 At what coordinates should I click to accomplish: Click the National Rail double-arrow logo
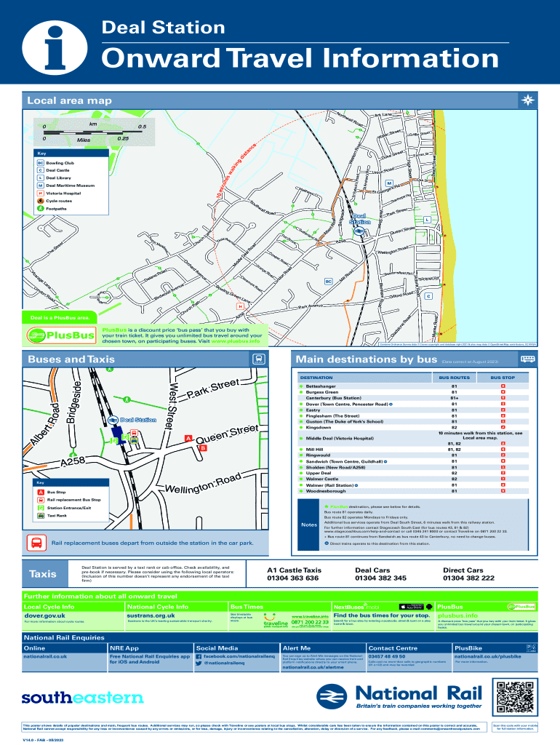pos(334,696)
